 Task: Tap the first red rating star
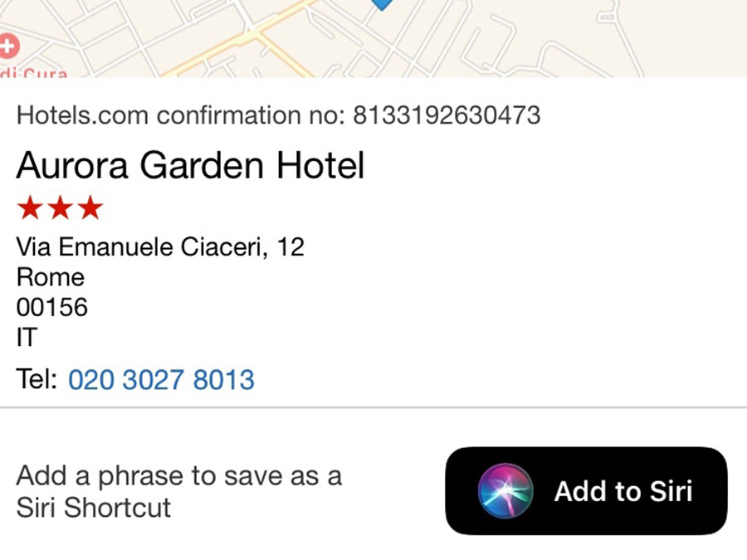click(x=30, y=207)
